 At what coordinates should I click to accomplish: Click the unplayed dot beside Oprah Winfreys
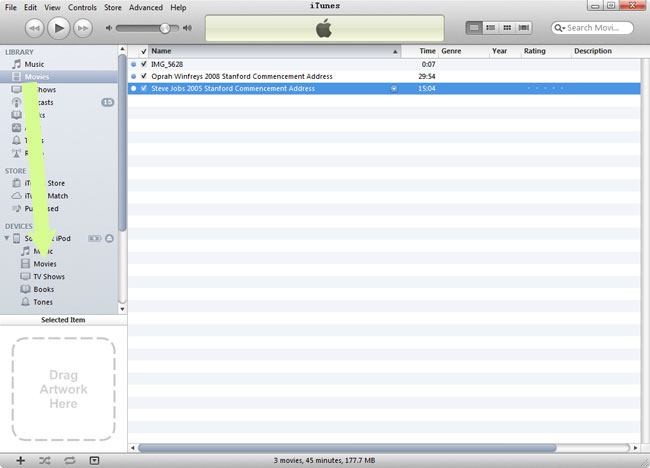133,76
